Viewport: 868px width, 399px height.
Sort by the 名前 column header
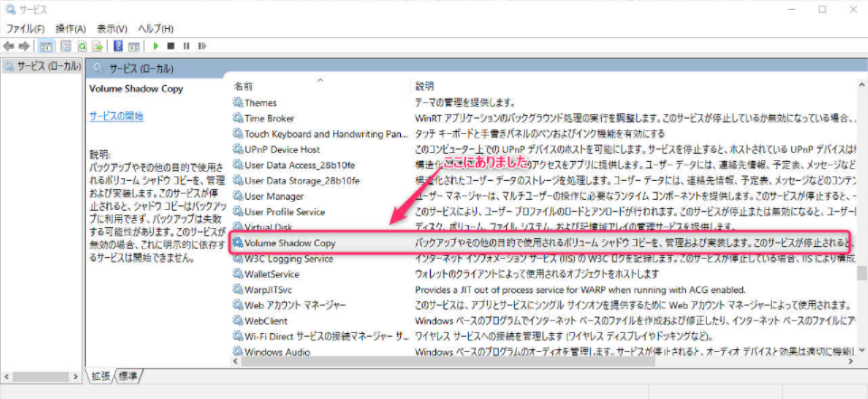point(243,86)
